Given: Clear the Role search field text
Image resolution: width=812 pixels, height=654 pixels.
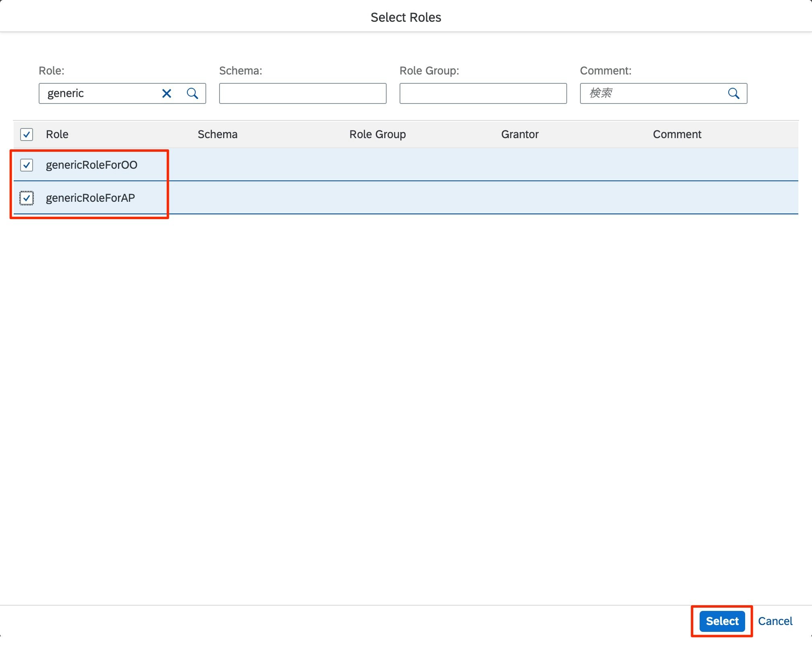Looking at the screenshot, I should click(x=166, y=93).
